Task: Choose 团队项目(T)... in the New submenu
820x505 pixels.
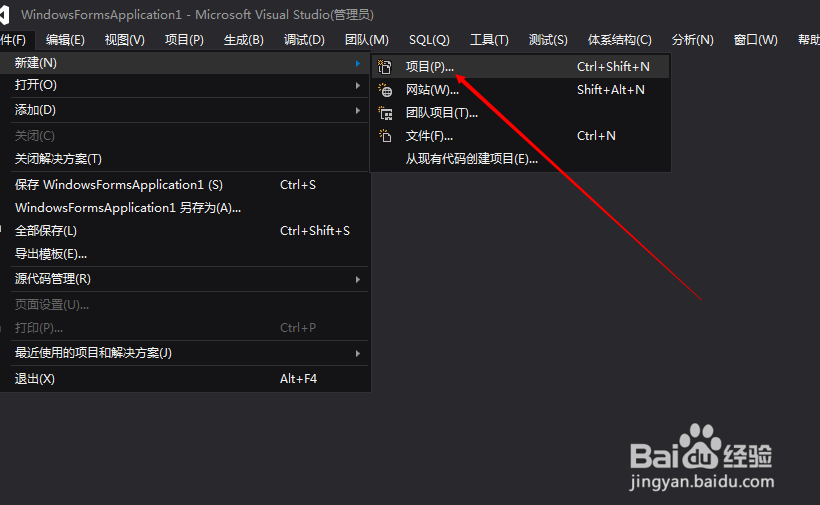Action: [520, 113]
